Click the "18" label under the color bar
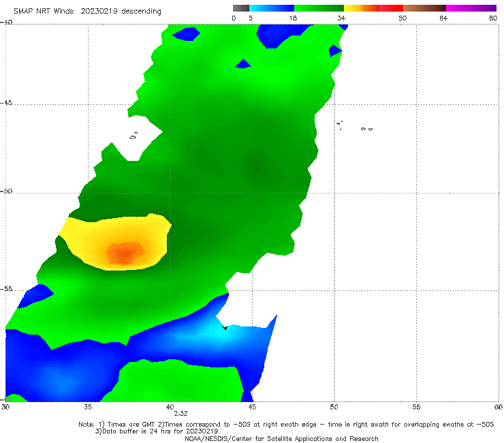 tap(293, 18)
